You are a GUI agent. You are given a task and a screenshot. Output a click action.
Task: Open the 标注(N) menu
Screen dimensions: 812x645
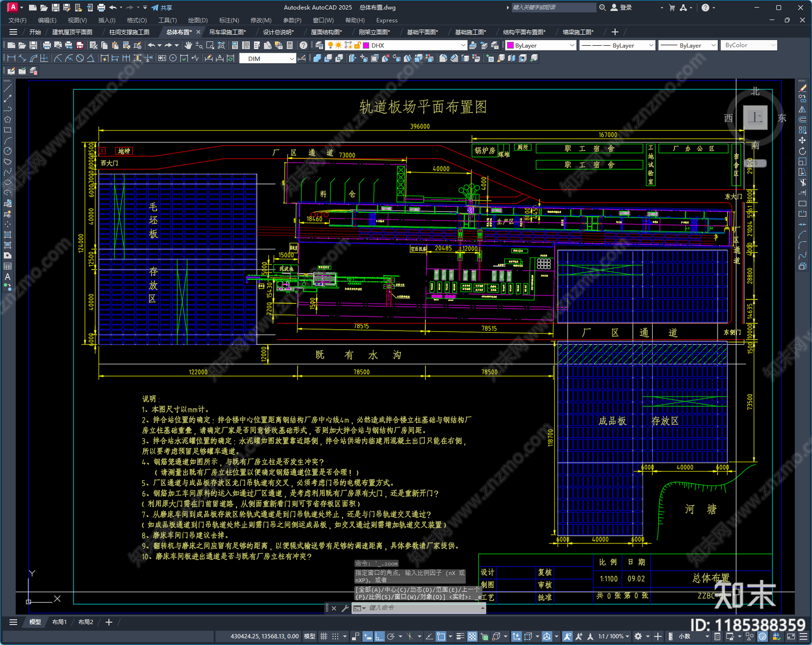(x=229, y=20)
